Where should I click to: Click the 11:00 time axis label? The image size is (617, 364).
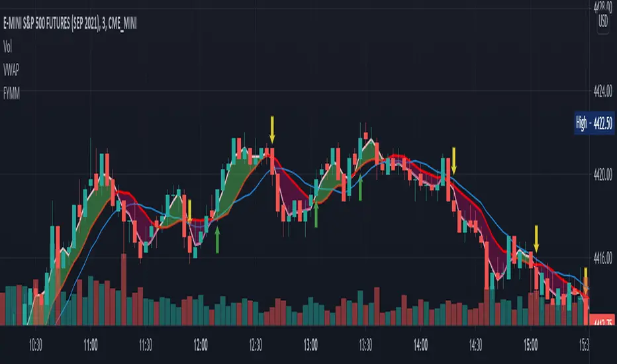[x=91, y=345]
